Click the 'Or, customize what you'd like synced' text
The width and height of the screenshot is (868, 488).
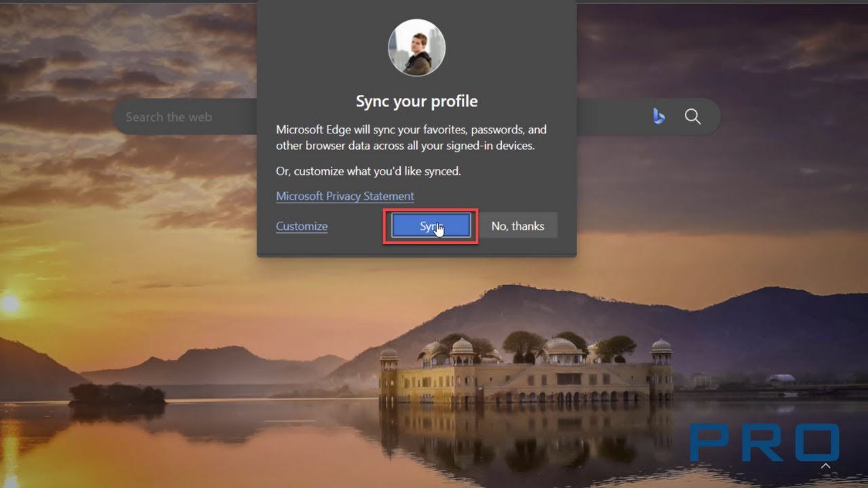(368, 171)
